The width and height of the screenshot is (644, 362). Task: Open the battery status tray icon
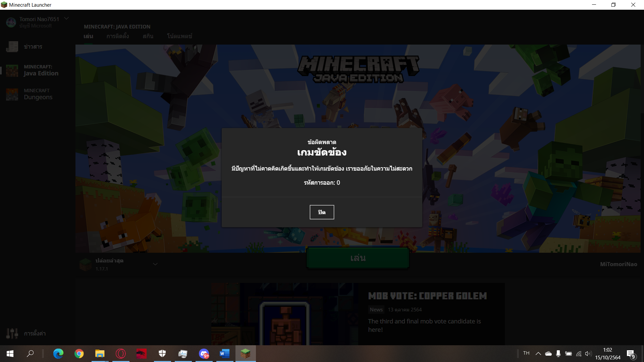[569, 354]
